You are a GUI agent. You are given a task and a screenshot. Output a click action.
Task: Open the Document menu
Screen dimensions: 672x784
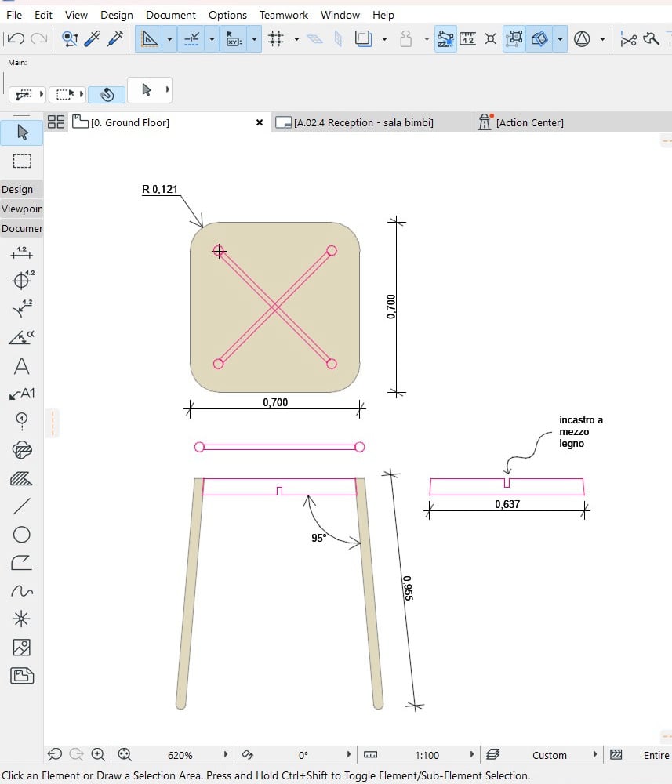170,15
